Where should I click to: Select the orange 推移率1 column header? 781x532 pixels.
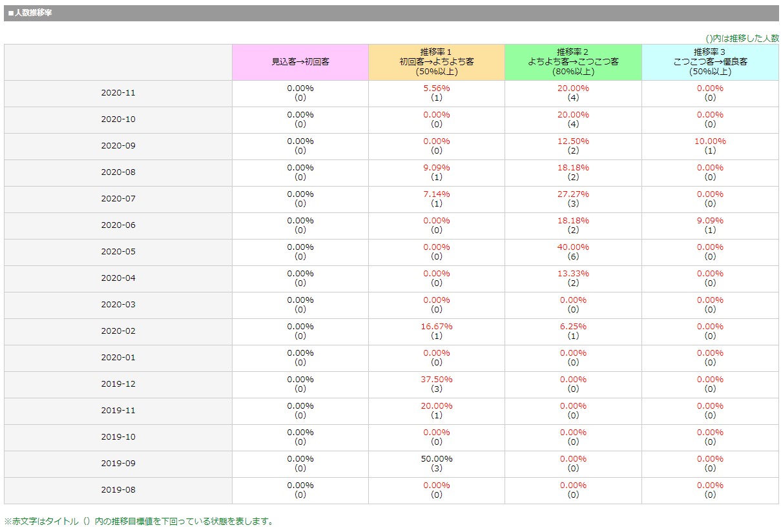[437, 62]
